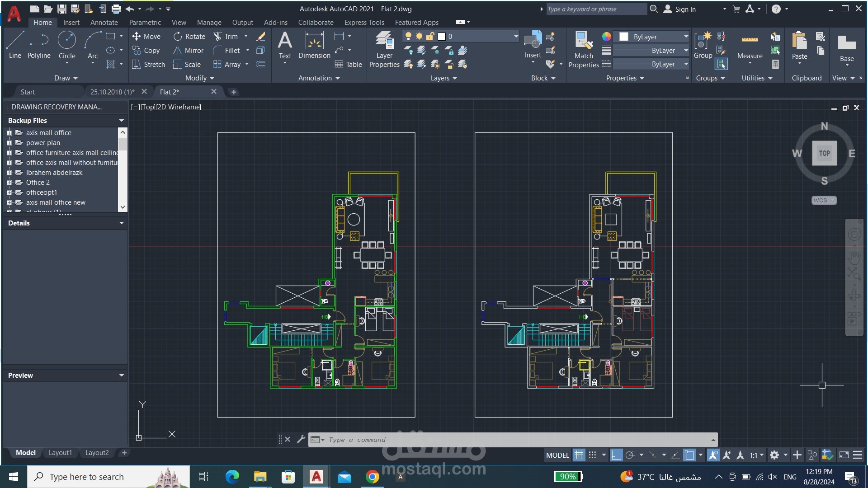
Task: Start the Array tool
Action: click(226, 64)
